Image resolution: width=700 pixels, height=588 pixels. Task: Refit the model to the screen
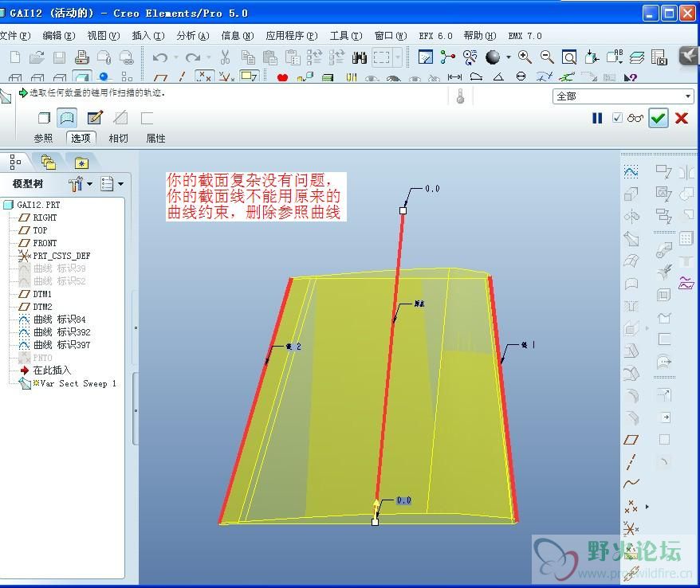569,57
